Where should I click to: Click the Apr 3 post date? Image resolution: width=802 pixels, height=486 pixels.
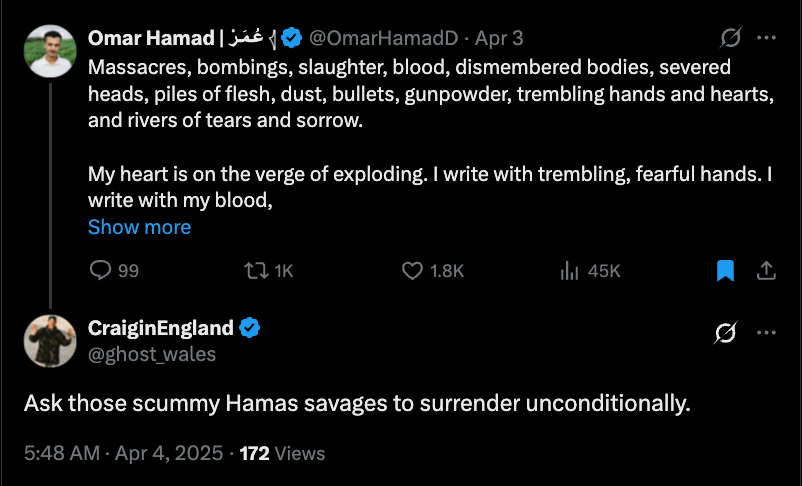(x=499, y=39)
